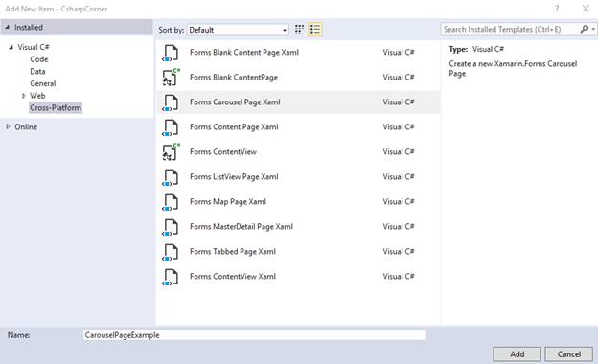Viewport: 598px width, 364px height.
Task: Collapse the Visual C# tree node
Action: coord(11,47)
